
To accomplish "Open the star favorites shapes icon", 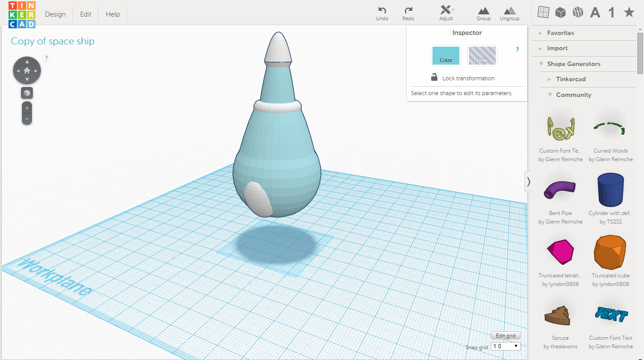I will point(629,13).
